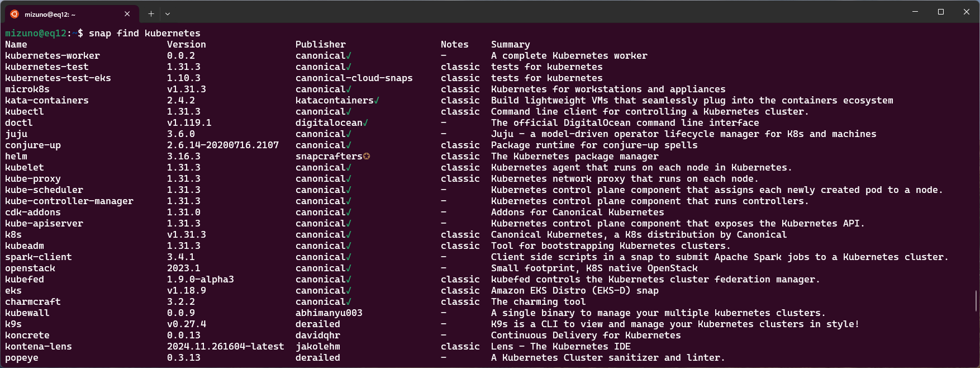Click the 'k9s' package name
This screenshot has width=980, height=368.
tap(13, 324)
